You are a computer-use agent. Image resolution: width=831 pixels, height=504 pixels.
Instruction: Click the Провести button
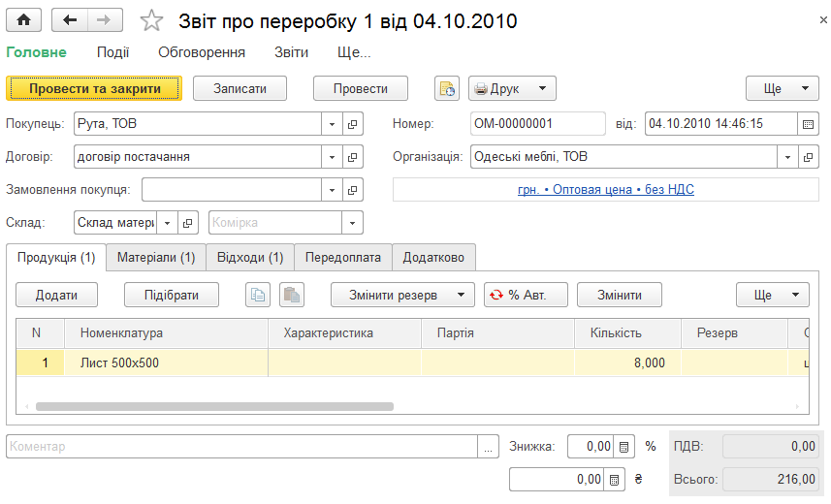pyautogui.click(x=361, y=88)
